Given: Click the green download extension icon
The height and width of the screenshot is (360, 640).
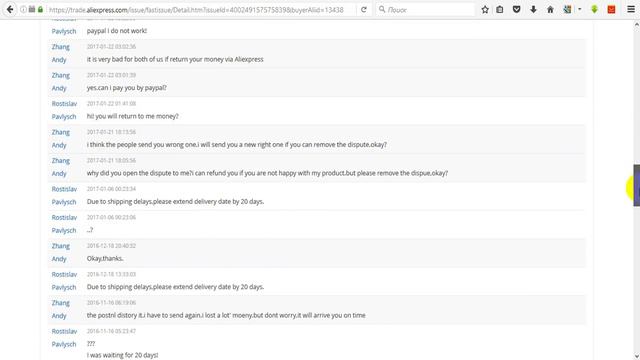Looking at the screenshot, I should tap(594, 9).
